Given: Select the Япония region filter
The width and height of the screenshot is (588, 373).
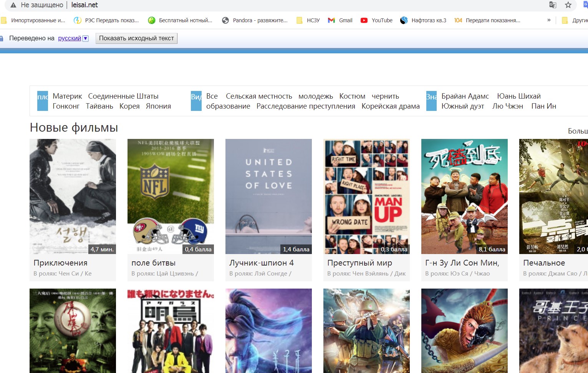Looking at the screenshot, I should point(158,106).
